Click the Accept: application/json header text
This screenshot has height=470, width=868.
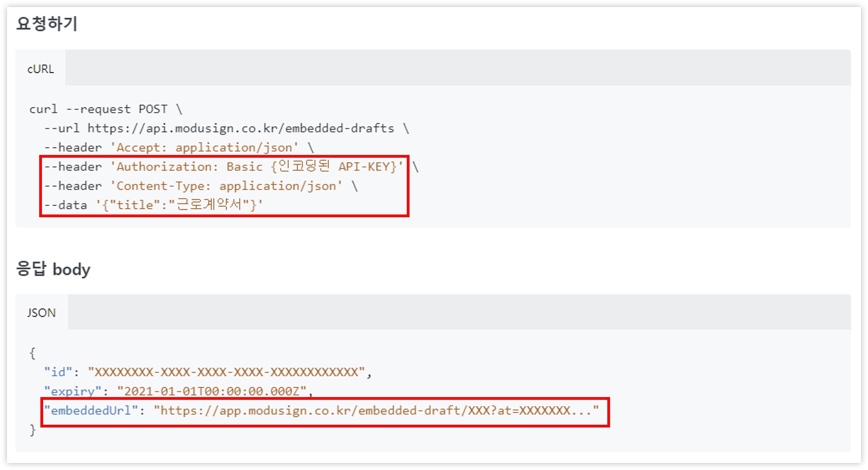click(x=204, y=148)
